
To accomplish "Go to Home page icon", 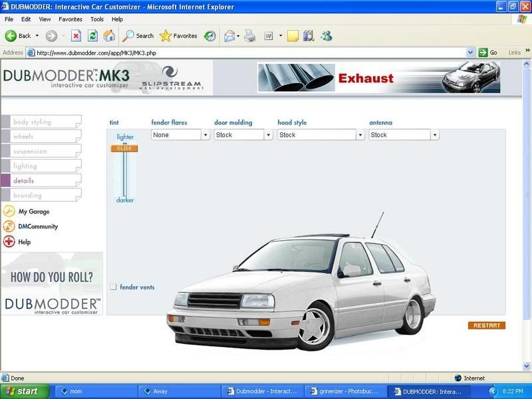I will pyautogui.click(x=109, y=36).
